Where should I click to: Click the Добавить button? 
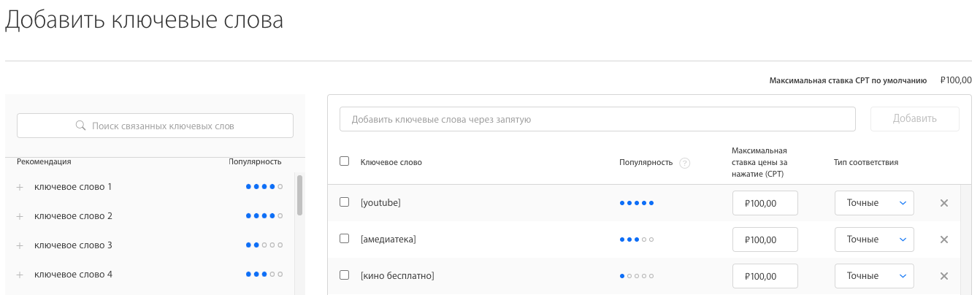pyautogui.click(x=914, y=119)
